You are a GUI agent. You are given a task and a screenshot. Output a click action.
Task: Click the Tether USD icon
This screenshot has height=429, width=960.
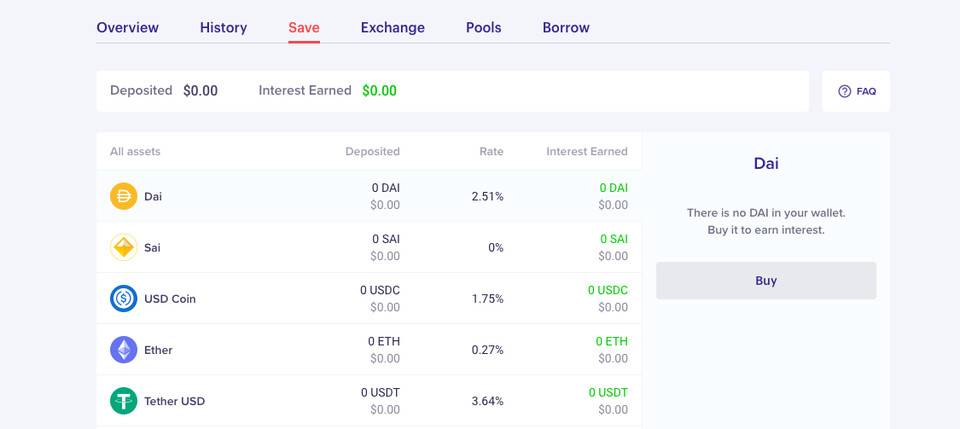pos(124,401)
